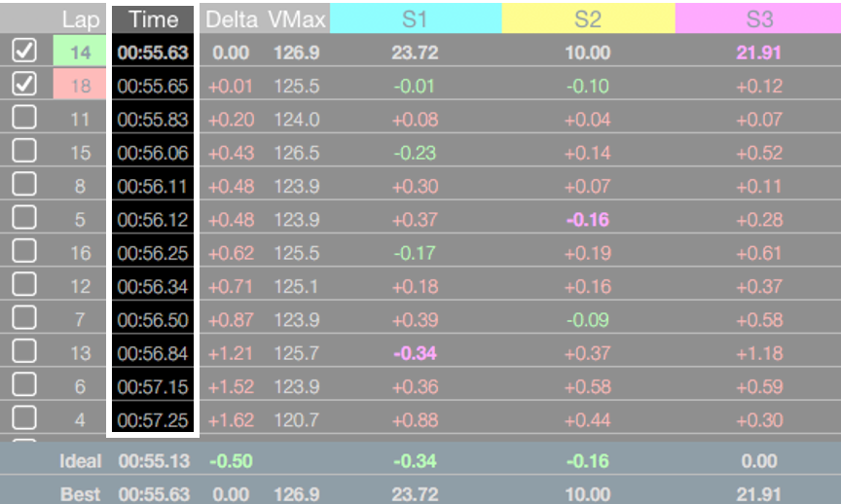This screenshot has width=841, height=504.
Task: Click the purple S3 value 21.91 for lap 14
Action: tap(758, 53)
